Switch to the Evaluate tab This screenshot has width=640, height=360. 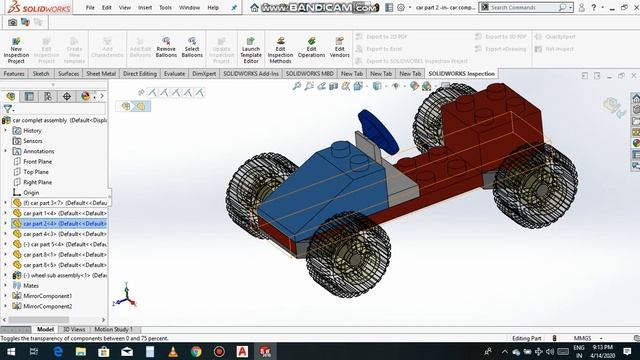tap(174, 73)
